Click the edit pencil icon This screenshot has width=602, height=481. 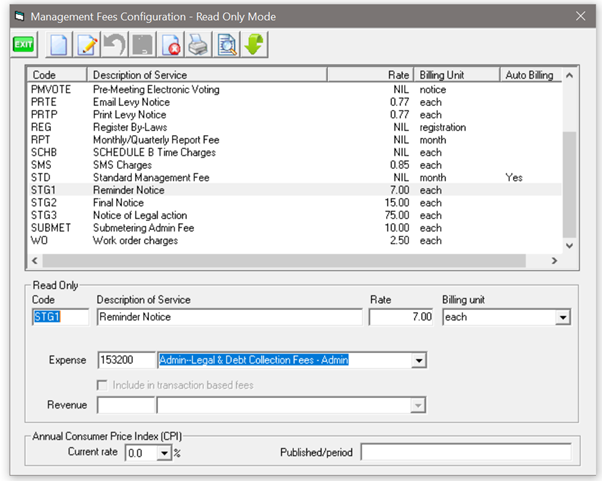87,45
